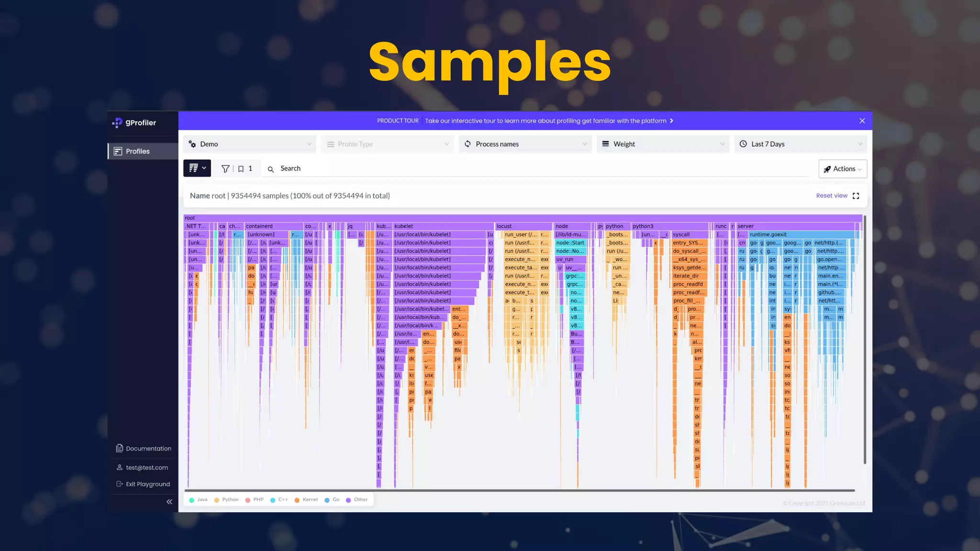Toggle the Python legend filter
The image size is (980, 551).
[226, 500]
